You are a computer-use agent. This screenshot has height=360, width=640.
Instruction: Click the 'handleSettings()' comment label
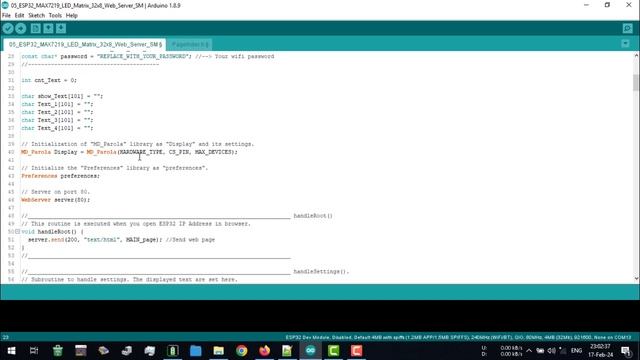click(321, 271)
